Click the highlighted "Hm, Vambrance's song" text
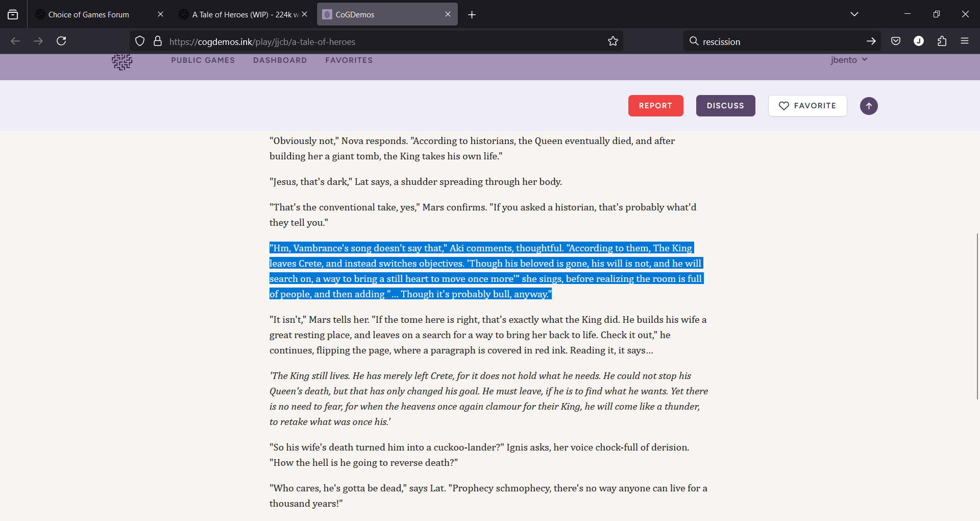 click(486, 271)
